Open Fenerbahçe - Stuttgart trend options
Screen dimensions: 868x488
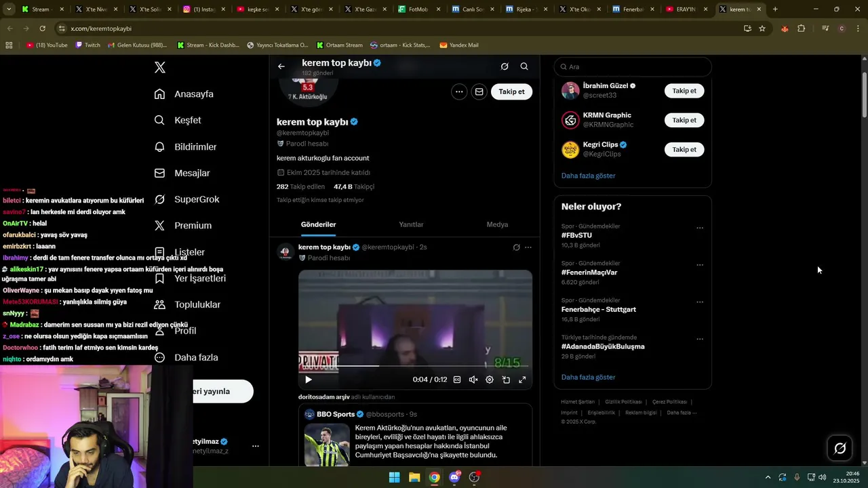click(700, 302)
